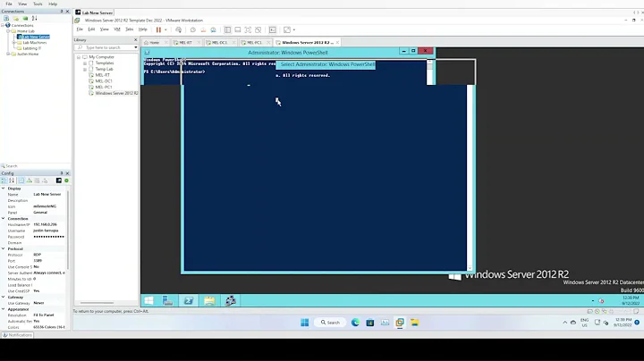Click the new folder icon in Connections panel
644x361 pixels.
pyautogui.click(x=15, y=18)
